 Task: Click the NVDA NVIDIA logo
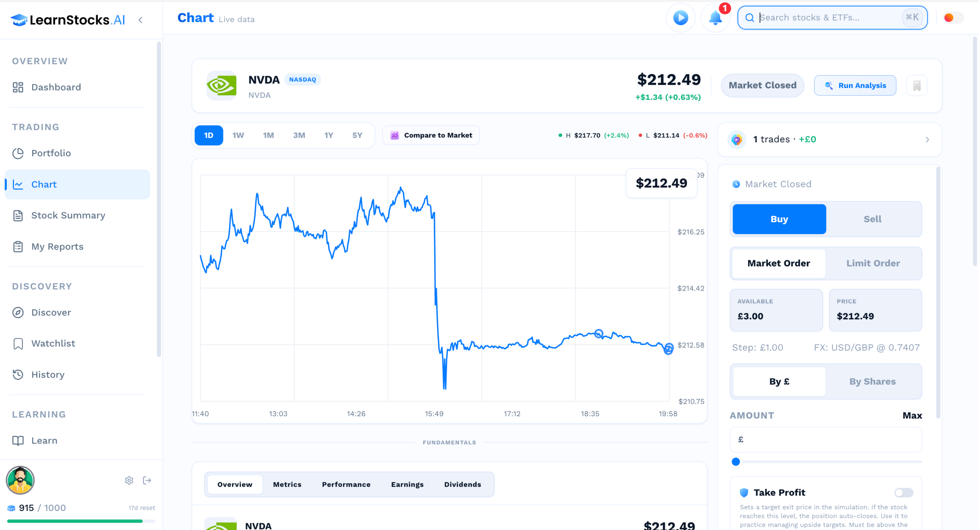pos(221,85)
